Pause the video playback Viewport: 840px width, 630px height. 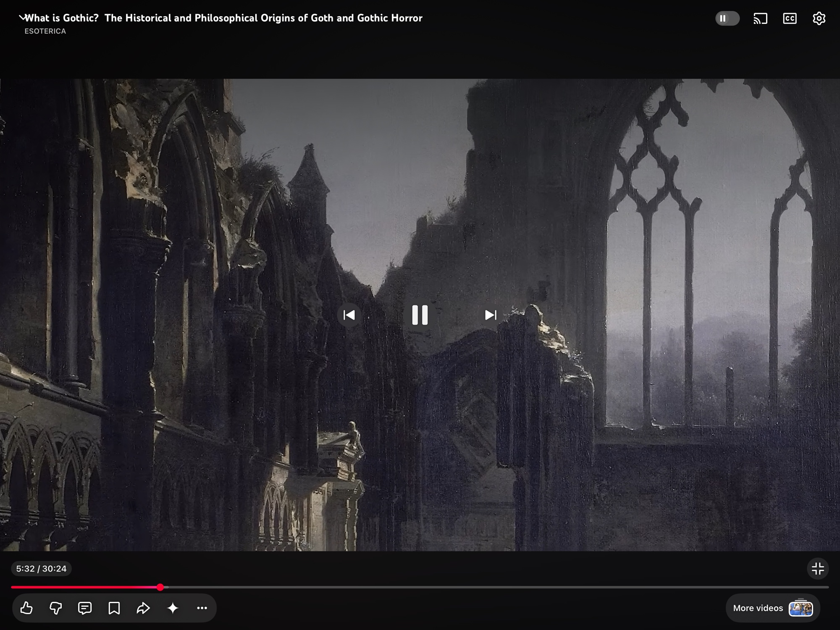(x=420, y=315)
